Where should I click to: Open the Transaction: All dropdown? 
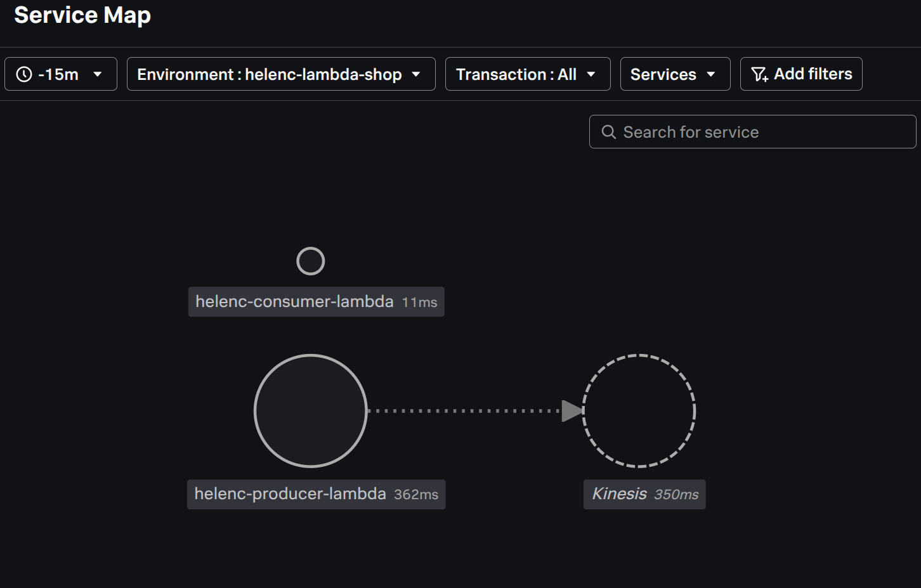(x=528, y=74)
